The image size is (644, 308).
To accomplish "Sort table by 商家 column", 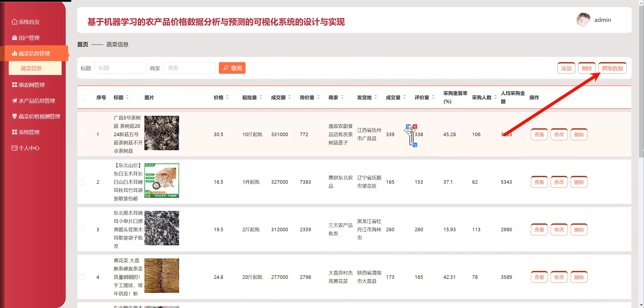I will coord(342,97).
